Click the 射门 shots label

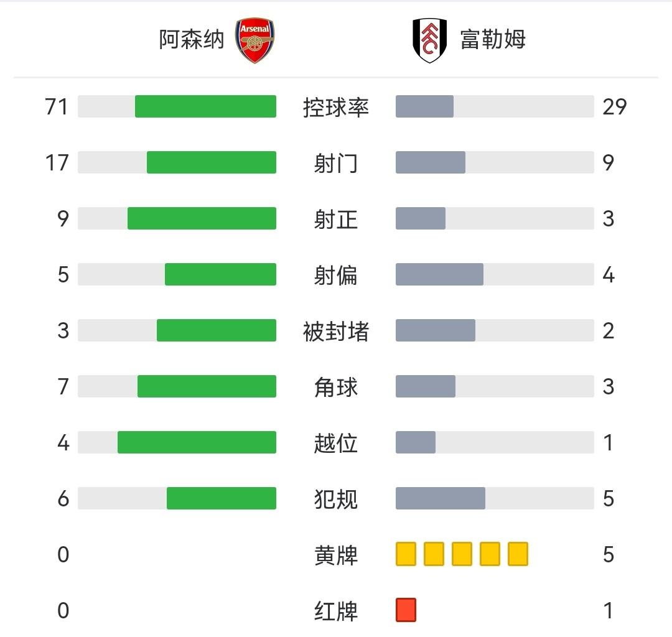[336, 163]
